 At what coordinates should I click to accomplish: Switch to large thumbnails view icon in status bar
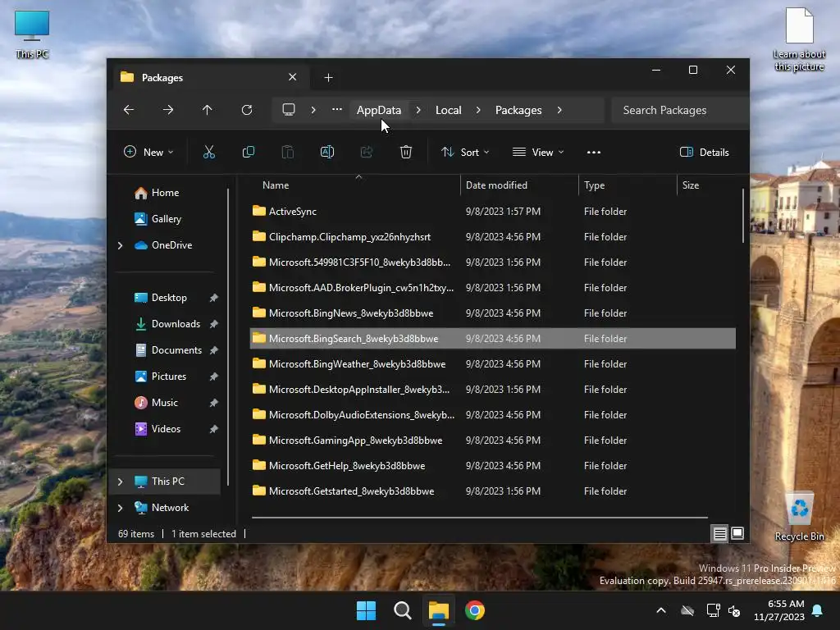(737, 533)
